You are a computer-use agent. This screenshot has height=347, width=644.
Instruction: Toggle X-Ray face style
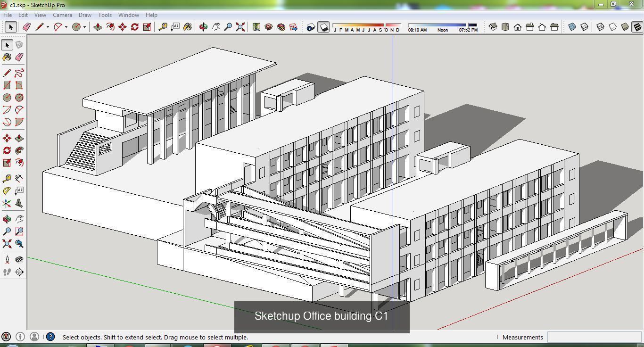pos(572,27)
